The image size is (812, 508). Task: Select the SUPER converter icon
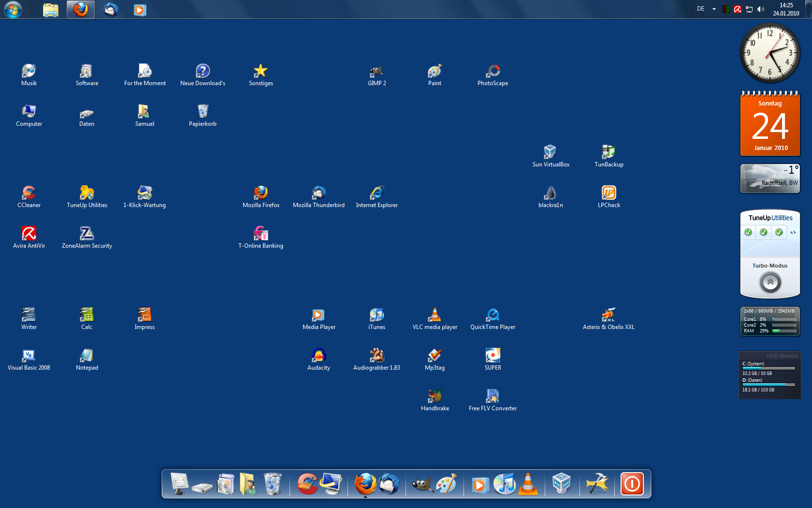click(x=493, y=359)
